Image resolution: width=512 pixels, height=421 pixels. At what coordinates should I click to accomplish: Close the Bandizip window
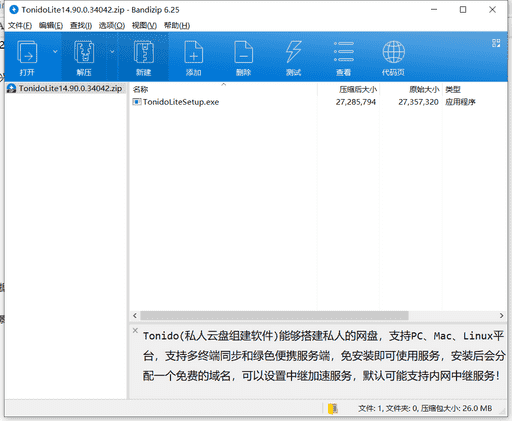pos(492,10)
